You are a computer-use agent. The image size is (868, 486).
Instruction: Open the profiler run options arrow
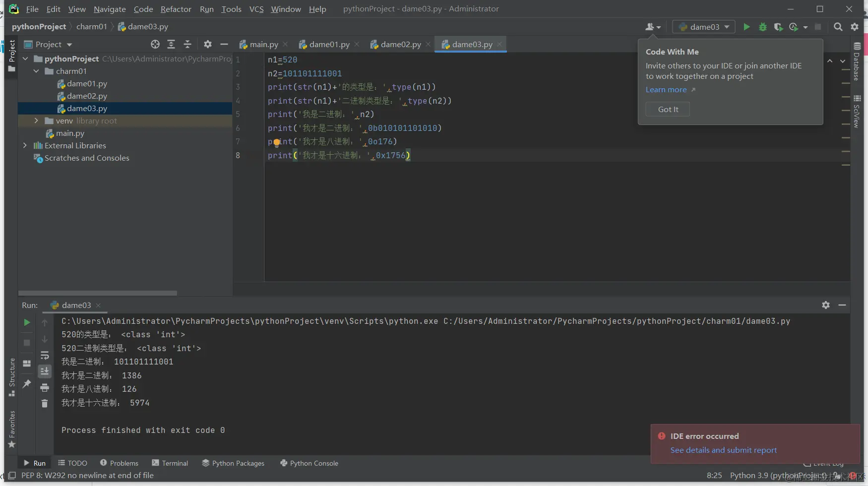coord(806,27)
